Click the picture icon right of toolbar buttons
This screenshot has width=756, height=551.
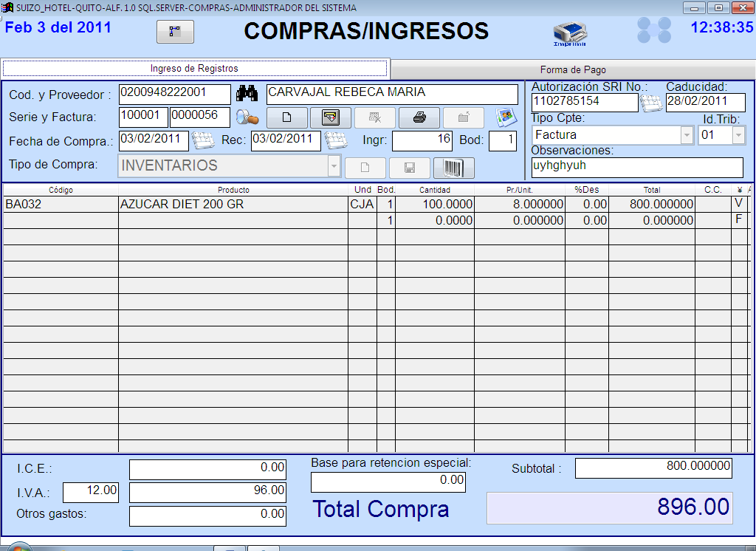pyautogui.click(x=505, y=117)
